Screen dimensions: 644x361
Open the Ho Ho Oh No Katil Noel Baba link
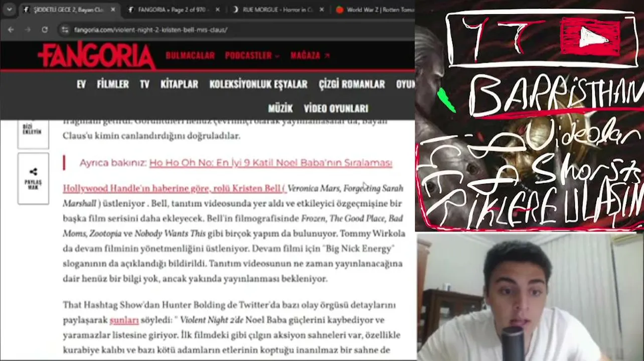270,163
